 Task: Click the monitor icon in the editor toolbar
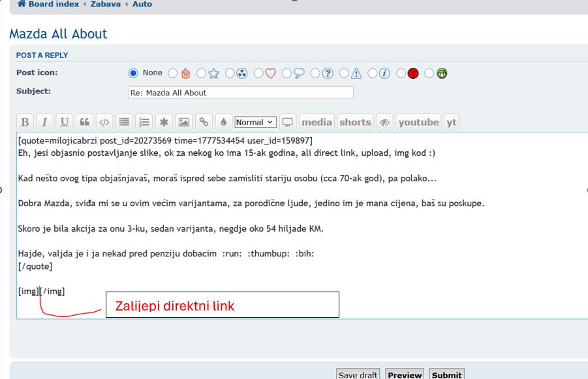click(288, 122)
